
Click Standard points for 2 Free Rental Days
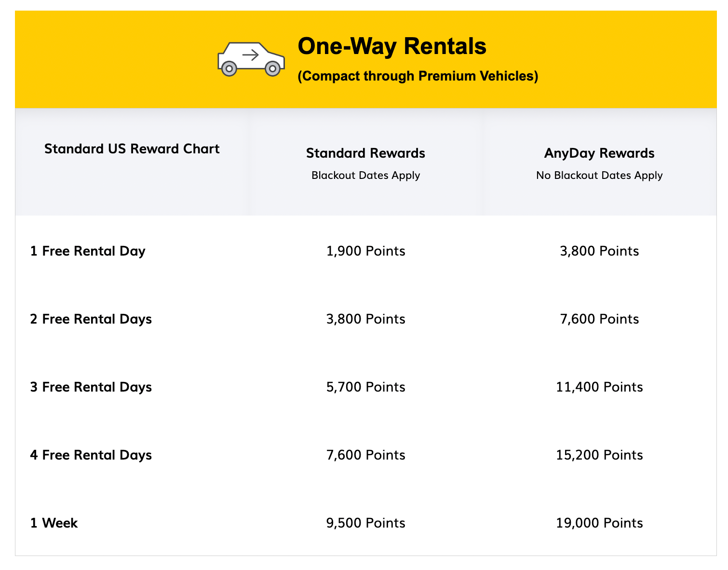[x=365, y=319]
